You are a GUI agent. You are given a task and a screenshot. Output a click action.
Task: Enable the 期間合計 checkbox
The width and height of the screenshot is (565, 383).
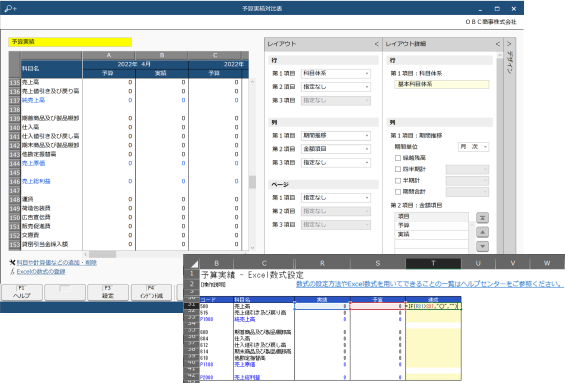click(398, 192)
